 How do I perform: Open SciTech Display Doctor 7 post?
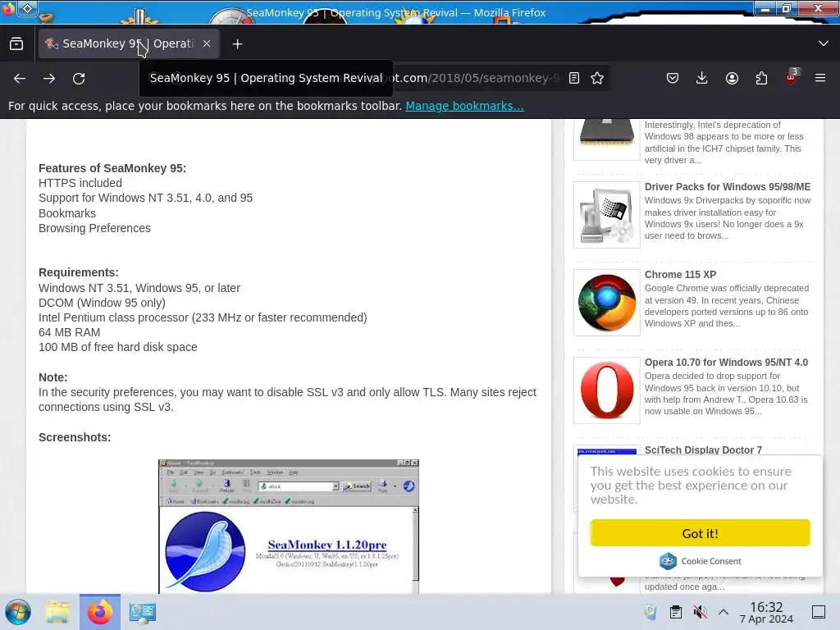[x=703, y=450]
